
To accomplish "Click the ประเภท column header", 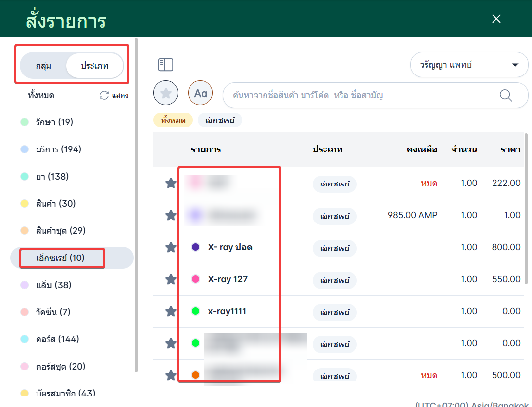I will [x=327, y=149].
